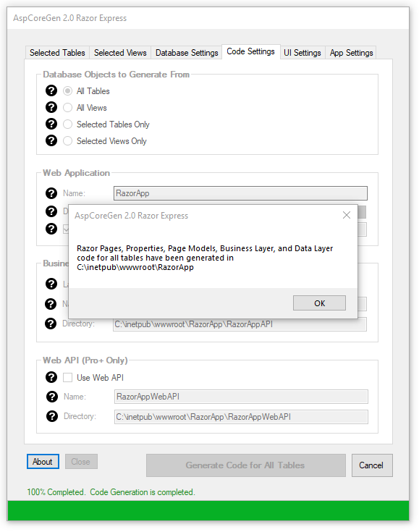
Task: Open help icon beside All Tables
Action: point(51,91)
